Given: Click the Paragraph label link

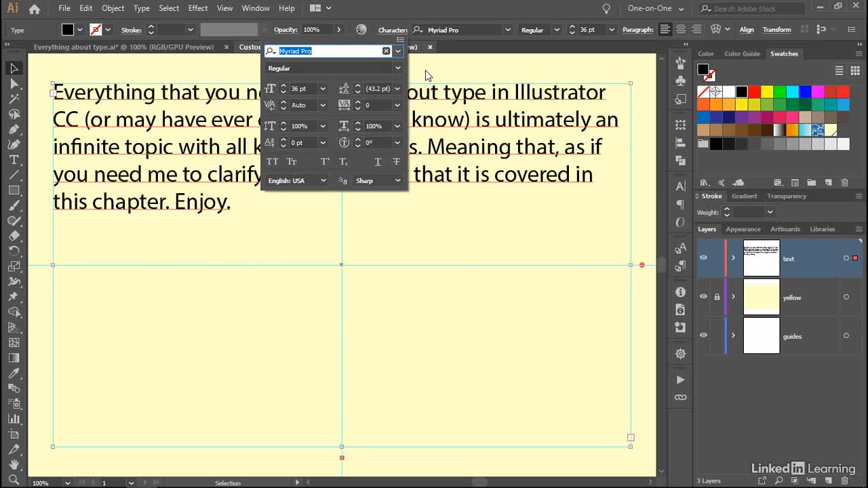Looking at the screenshot, I should tap(637, 30).
